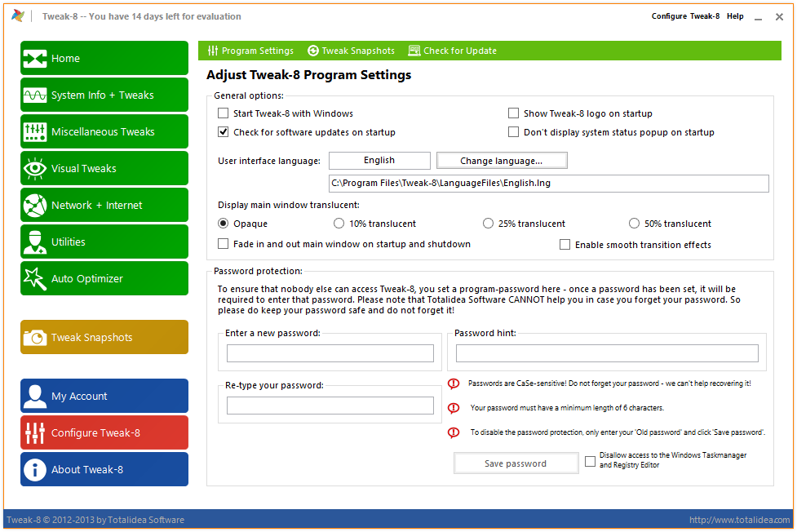
Task: Tick Don't display system status popup
Action: pyautogui.click(x=513, y=131)
